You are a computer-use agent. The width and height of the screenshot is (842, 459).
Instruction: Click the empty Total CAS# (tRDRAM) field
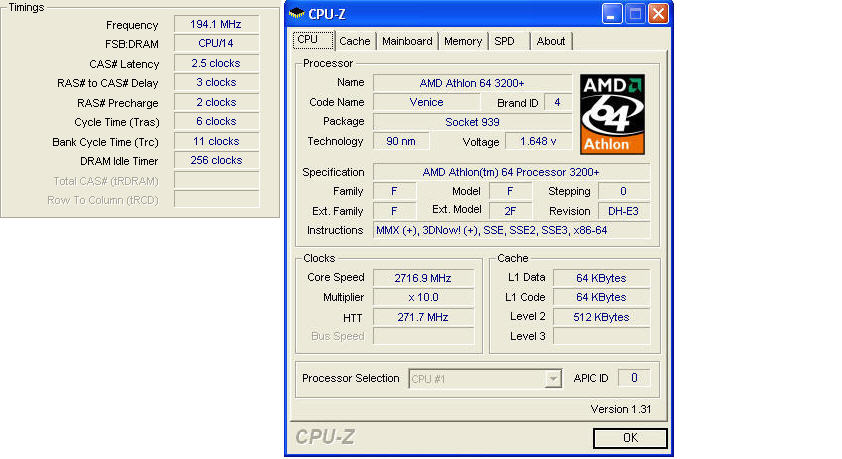click(216, 180)
